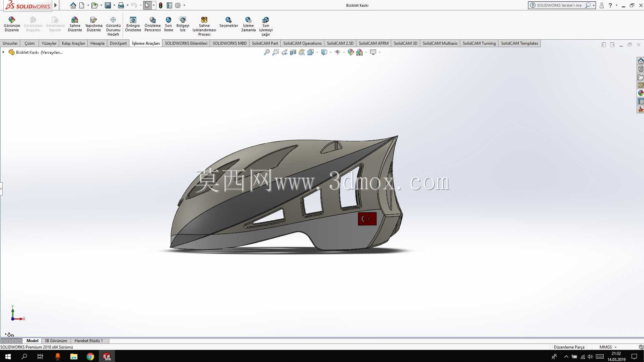The width and height of the screenshot is (644, 362).
Task: Open the Save dropdown arrow
Action: (x=114, y=5)
